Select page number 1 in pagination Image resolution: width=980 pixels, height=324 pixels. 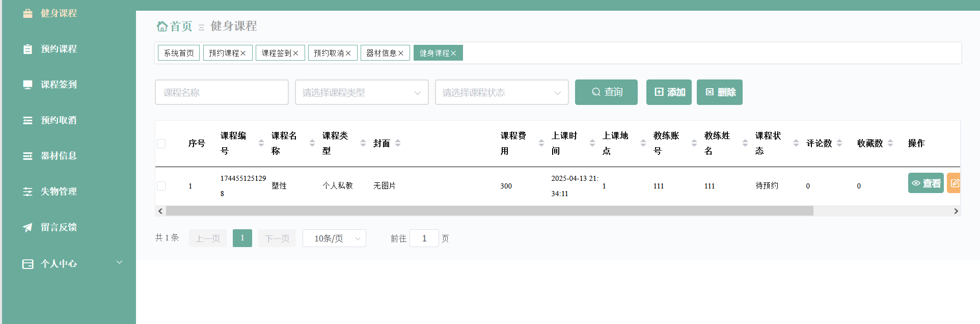click(x=242, y=238)
